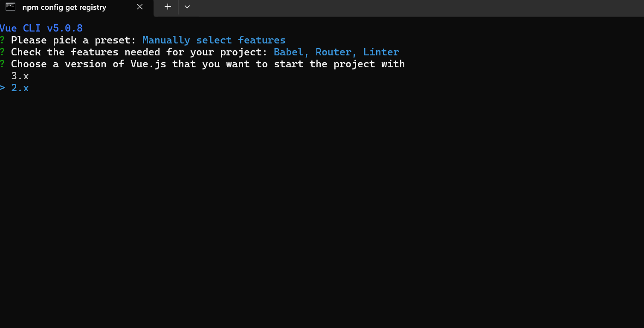Screen dimensions: 644x328
Task: Choose the highlighted 2.x Vue version option
Action: [20, 88]
